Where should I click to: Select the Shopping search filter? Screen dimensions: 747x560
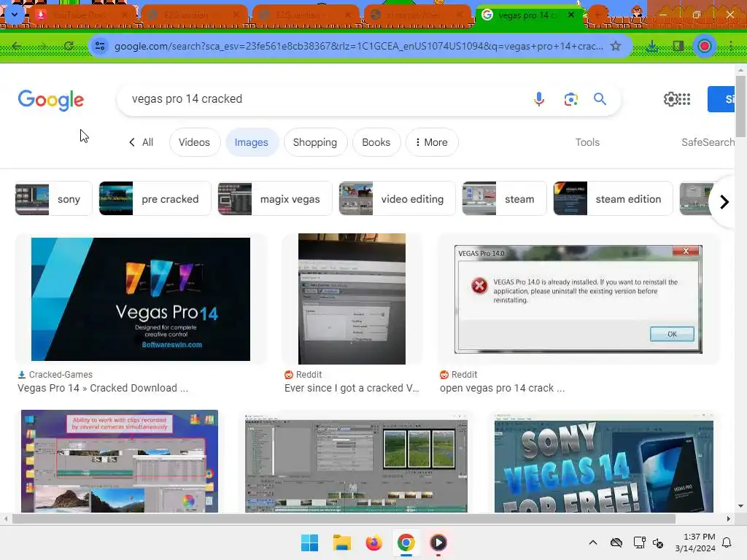click(315, 142)
